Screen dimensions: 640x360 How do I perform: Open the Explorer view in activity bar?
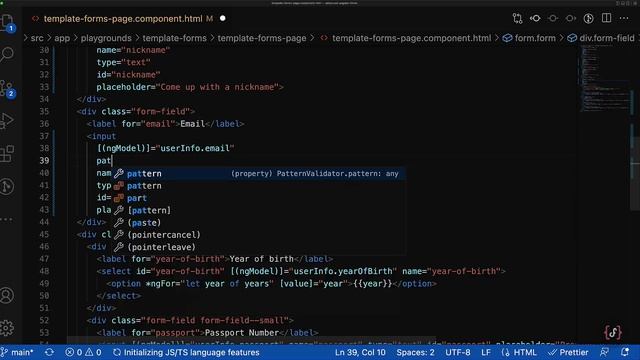pos(7,22)
